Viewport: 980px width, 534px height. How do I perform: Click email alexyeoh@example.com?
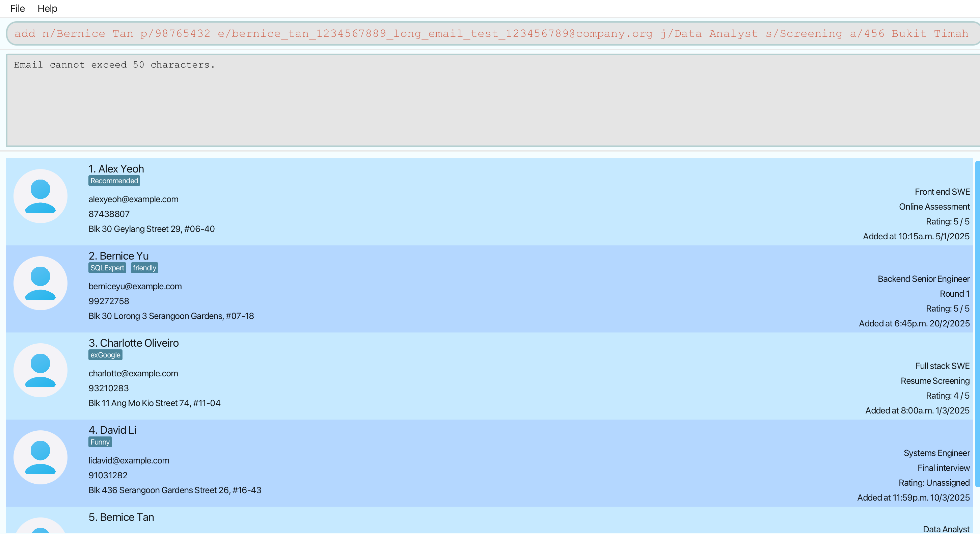[x=134, y=199]
